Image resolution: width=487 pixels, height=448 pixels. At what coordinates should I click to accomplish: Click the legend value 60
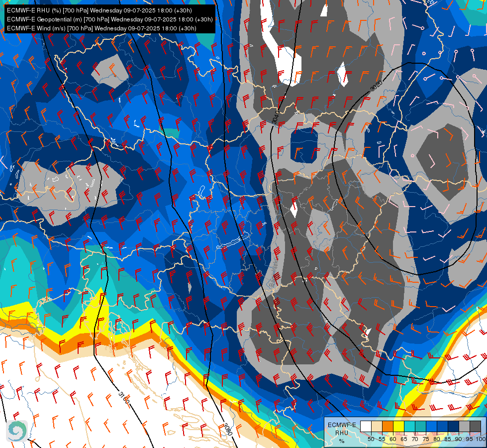(x=393, y=439)
